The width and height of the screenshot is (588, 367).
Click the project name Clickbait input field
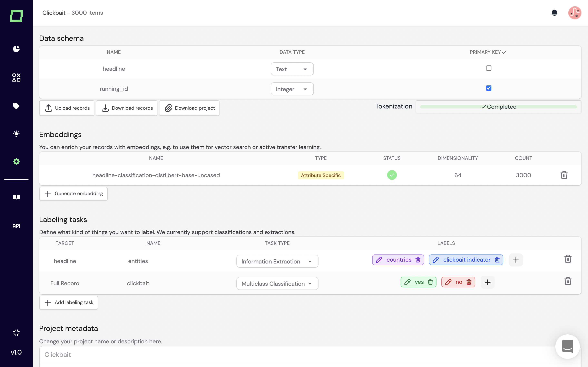pos(292,354)
